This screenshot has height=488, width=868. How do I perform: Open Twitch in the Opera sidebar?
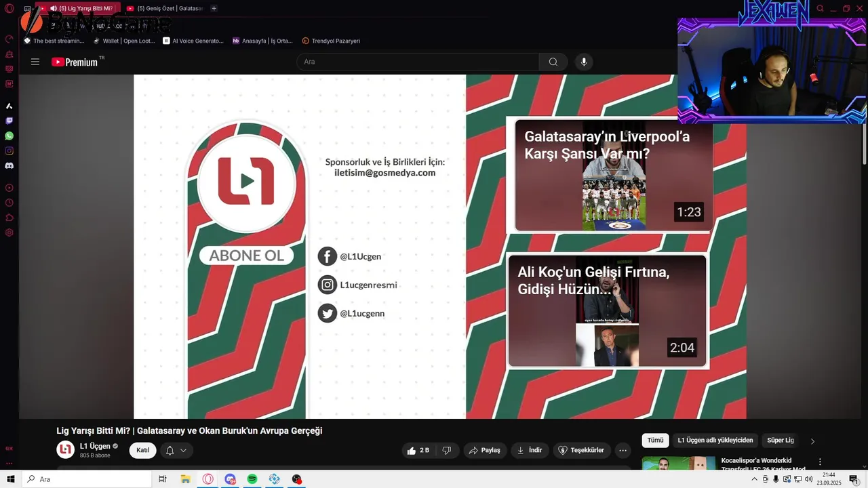(x=9, y=121)
